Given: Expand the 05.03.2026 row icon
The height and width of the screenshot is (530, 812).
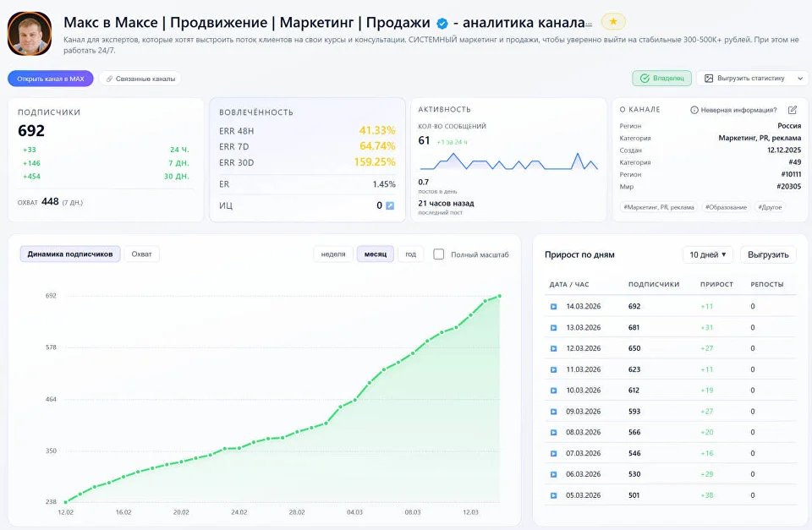Looking at the screenshot, I should (x=553, y=495).
